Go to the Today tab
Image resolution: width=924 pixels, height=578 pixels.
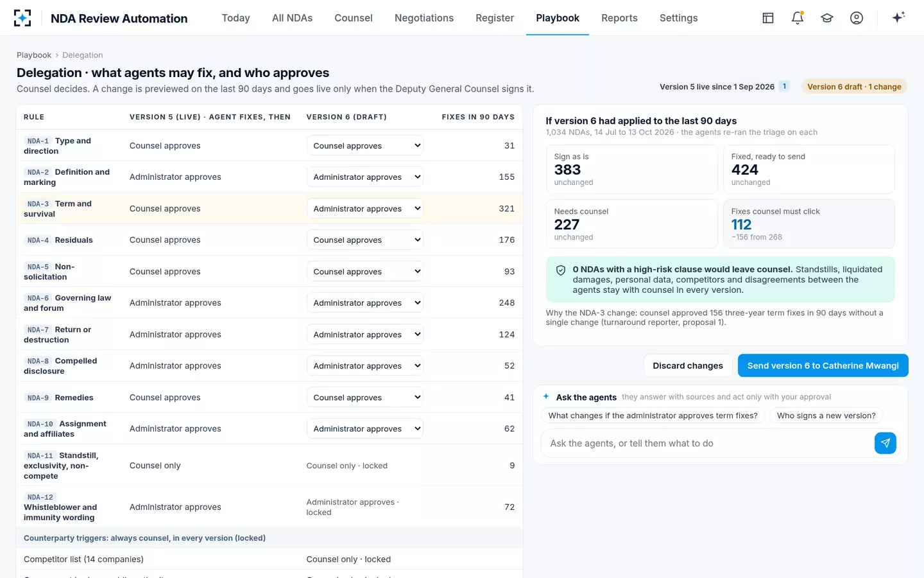tap(235, 18)
